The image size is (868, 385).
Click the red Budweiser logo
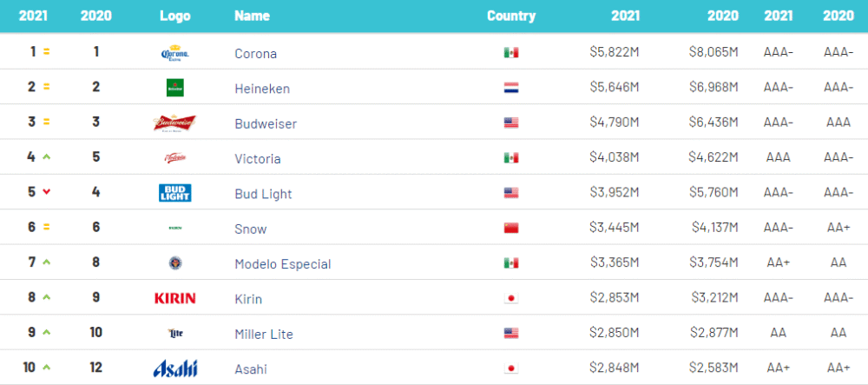coord(174,123)
